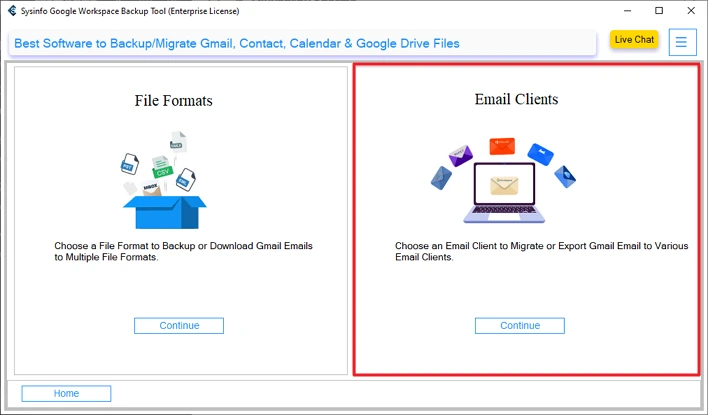Go back using the Home button
The height and width of the screenshot is (415, 708).
pos(66,393)
